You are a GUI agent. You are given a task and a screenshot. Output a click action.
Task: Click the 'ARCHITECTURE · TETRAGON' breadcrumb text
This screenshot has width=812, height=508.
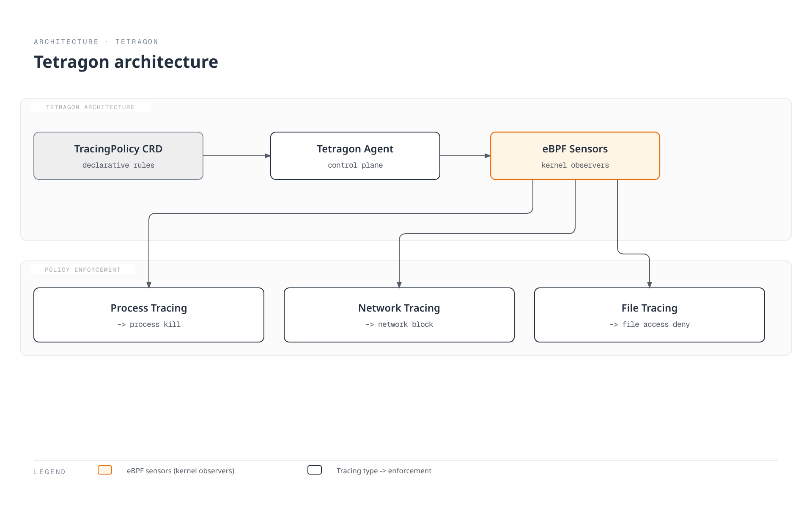[96, 42]
